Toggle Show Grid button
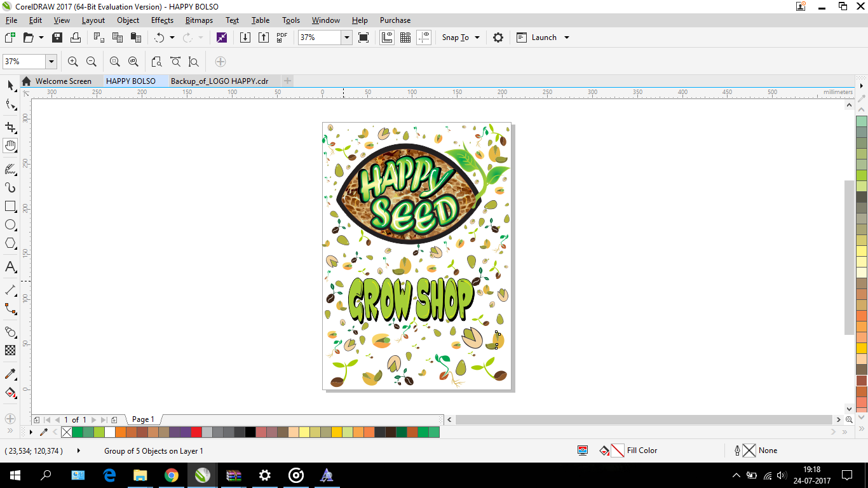868x488 pixels. [x=405, y=37]
